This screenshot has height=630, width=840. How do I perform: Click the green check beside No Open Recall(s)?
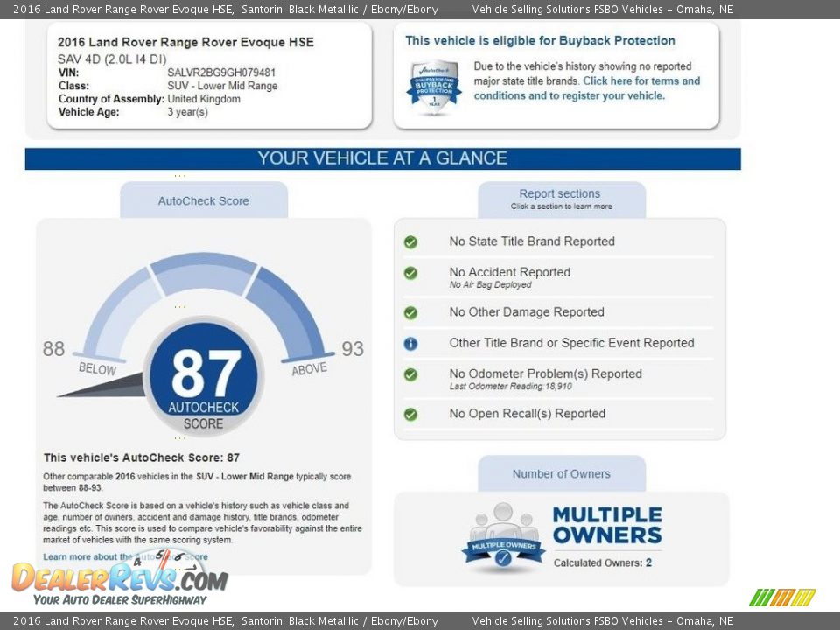(411, 415)
